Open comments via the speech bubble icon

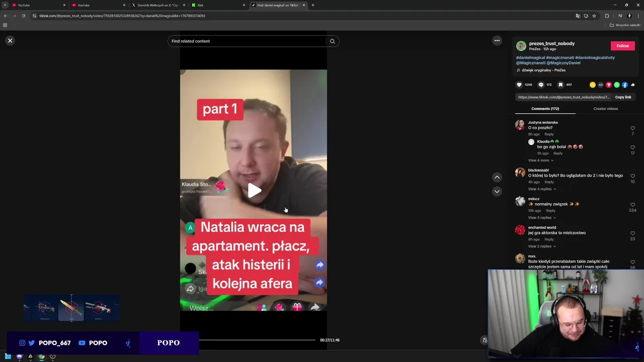(541, 85)
